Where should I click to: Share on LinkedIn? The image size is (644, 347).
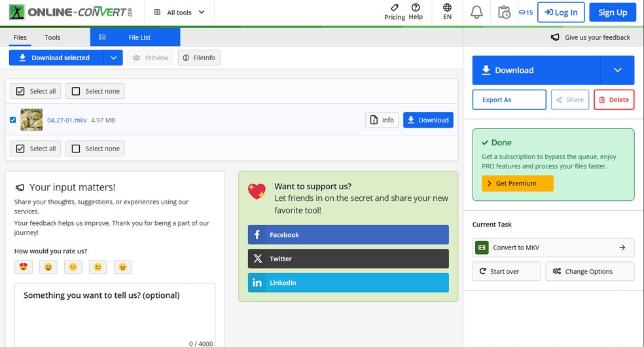pos(348,283)
